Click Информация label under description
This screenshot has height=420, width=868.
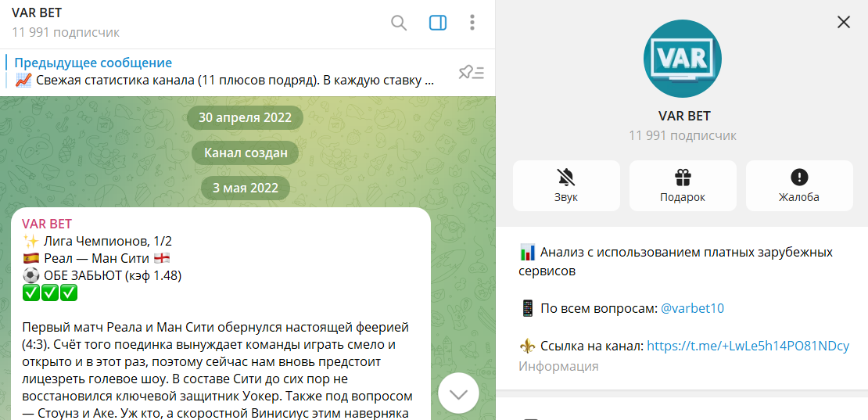coord(558,366)
